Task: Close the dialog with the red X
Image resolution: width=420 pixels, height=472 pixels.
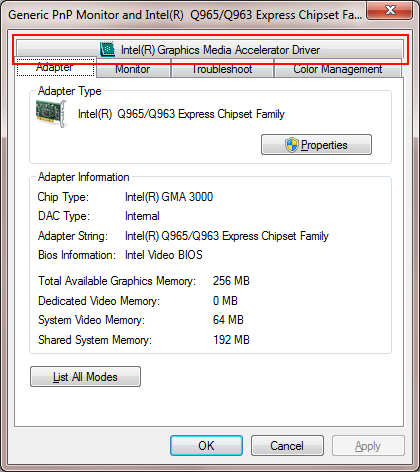Action: coord(390,10)
